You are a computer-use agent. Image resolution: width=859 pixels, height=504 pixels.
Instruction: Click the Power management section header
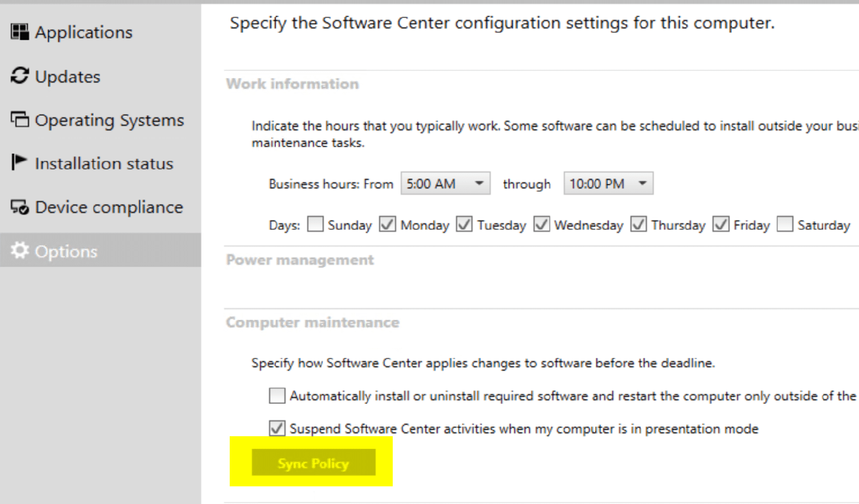299,260
